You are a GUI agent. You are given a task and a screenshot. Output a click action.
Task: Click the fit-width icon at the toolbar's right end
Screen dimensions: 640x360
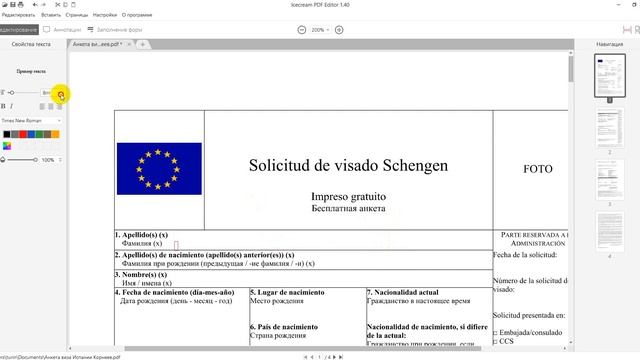[627, 30]
